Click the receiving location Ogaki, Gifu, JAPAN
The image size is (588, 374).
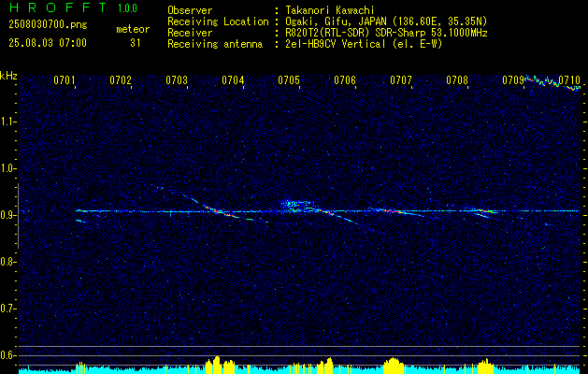337,22
